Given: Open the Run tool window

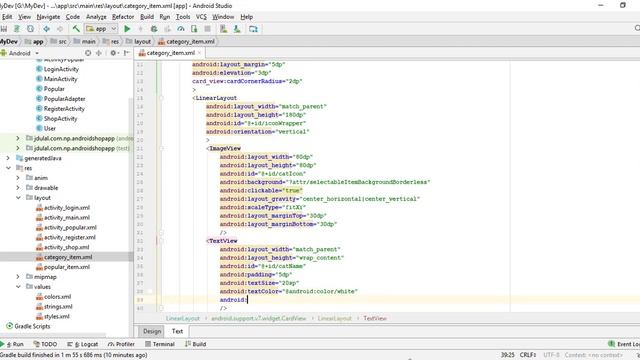Looking at the screenshot, I should pyautogui.click(x=12, y=344).
